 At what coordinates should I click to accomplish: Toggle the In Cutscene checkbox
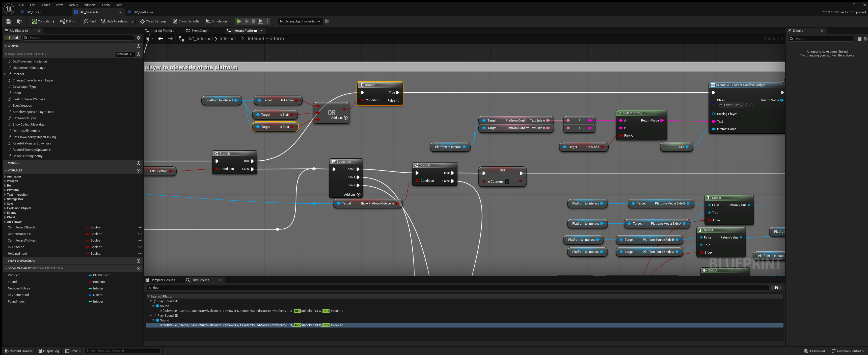tap(507, 182)
